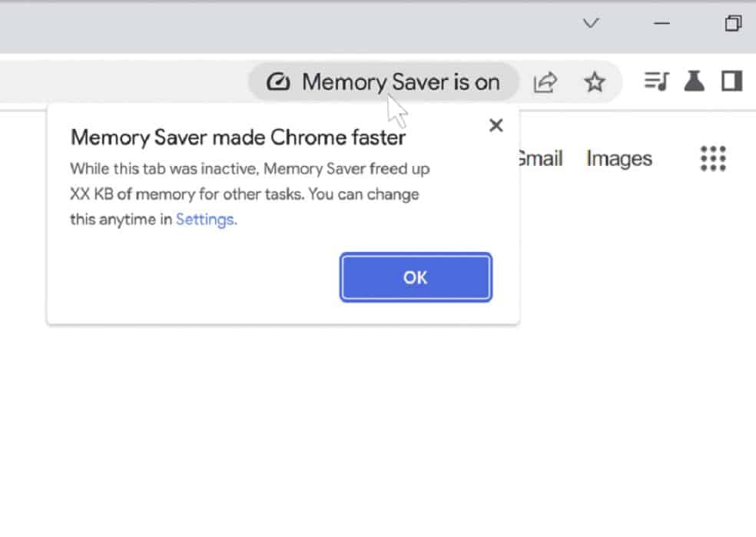This screenshot has width=756, height=537.
Task: Share this page using the share icon
Action: [545, 82]
